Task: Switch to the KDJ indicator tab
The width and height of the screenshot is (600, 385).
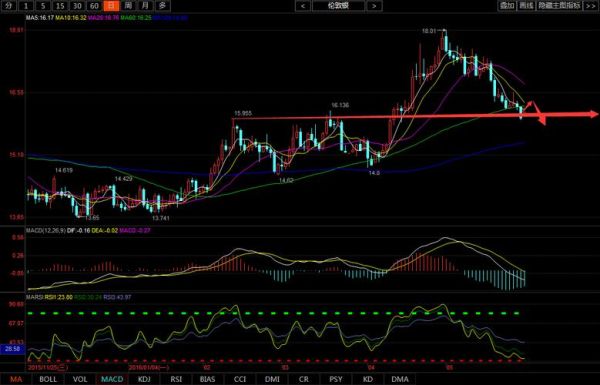Action: [x=144, y=379]
